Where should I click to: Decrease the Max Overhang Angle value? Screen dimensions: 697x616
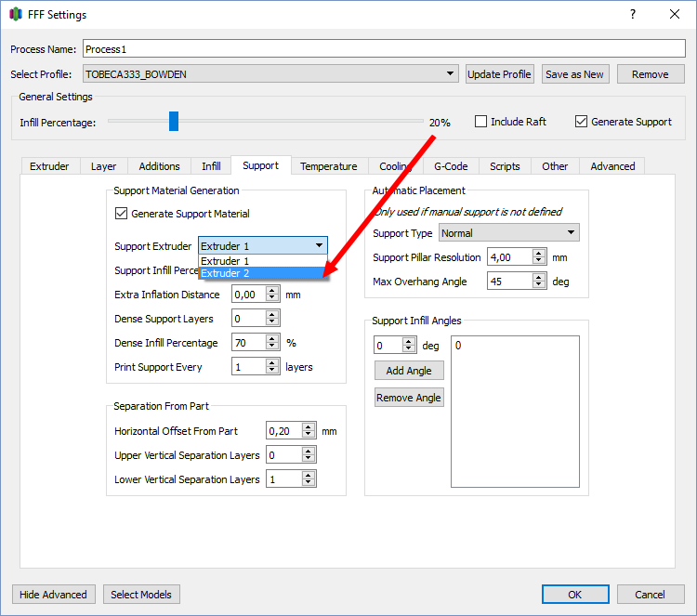pyautogui.click(x=540, y=285)
